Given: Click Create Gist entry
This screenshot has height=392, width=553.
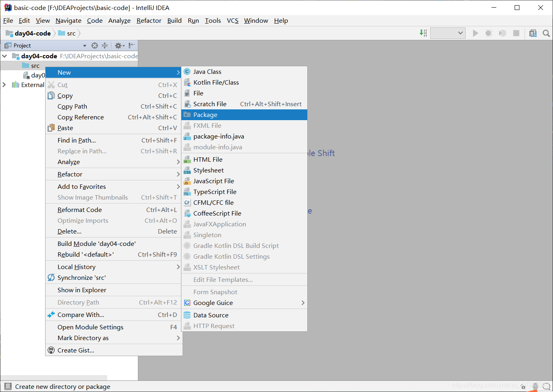Looking at the screenshot, I should pyautogui.click(x=113, y=350).
